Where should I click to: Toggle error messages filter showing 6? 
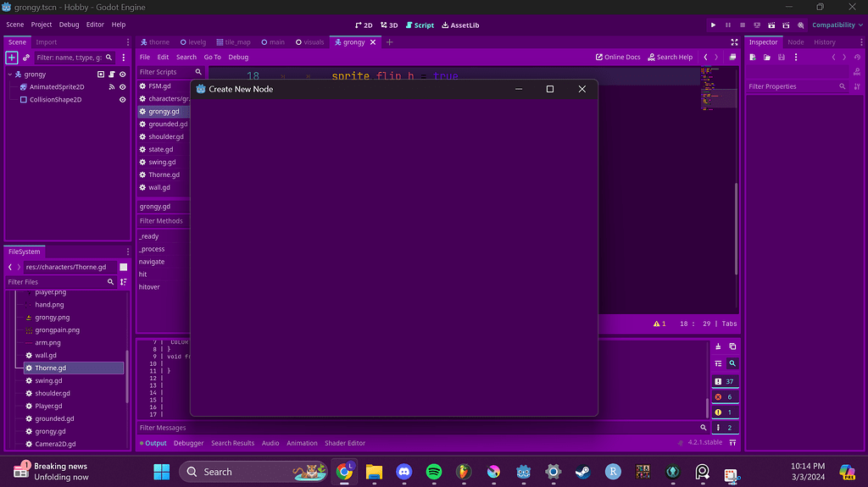[726, 396]
